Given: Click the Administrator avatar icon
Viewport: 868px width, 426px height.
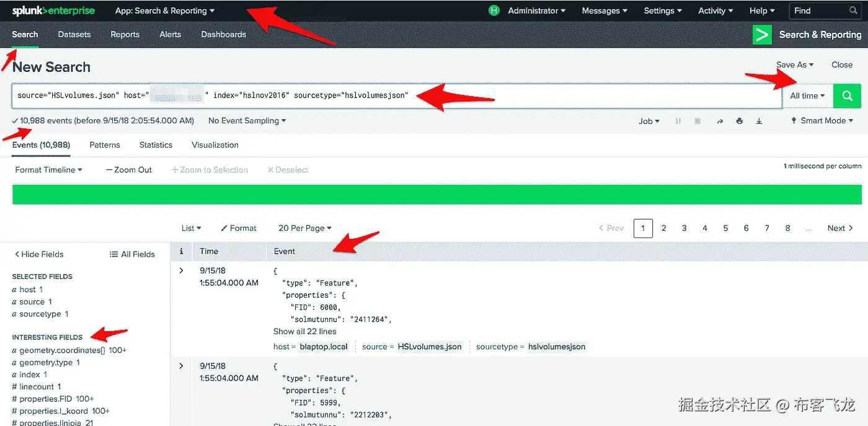Looking at the screenshot, I should click(x=494, y=11).
